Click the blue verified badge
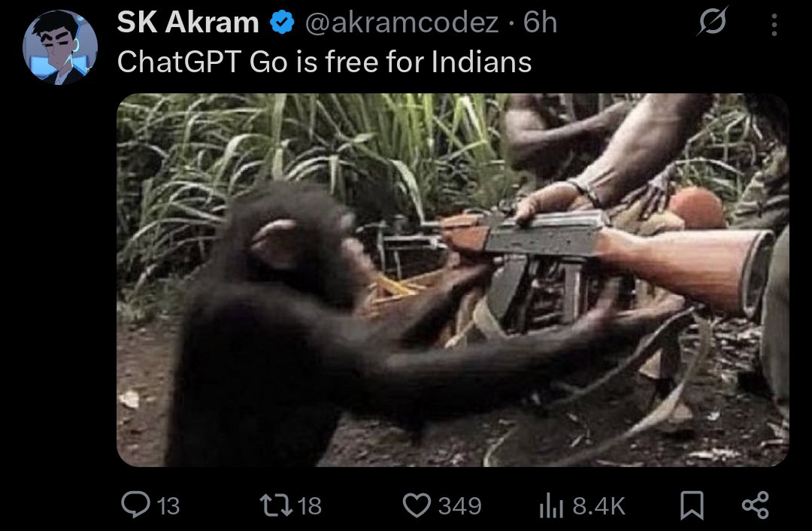This screenshot has height=531, width=812. 282,23
